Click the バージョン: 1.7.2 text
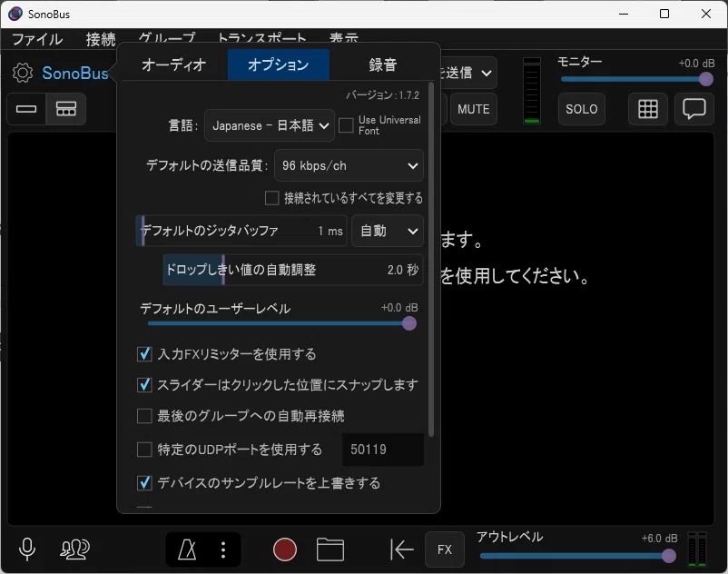Screen dimensions: 728x574 pos(382,95)
